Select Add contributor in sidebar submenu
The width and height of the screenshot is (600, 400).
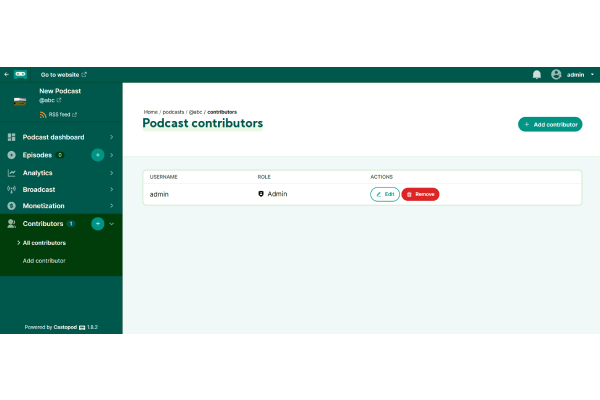[x=44, y=261]
